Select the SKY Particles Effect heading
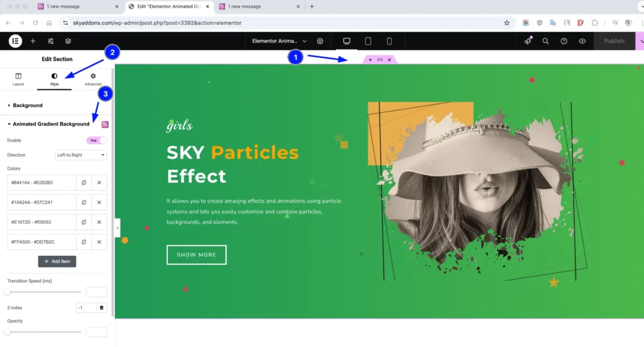Screen dimensions: 644x347 tap(233, 164)
